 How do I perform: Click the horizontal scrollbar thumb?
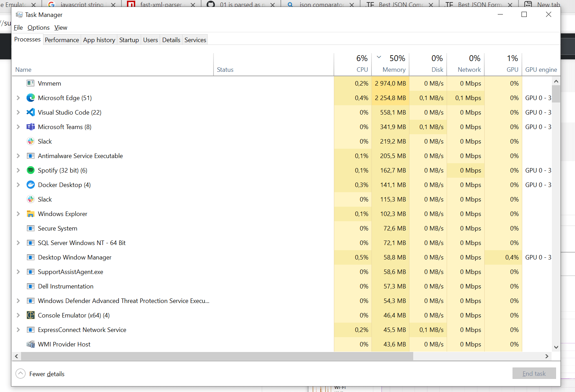click(x=217, y=356)
